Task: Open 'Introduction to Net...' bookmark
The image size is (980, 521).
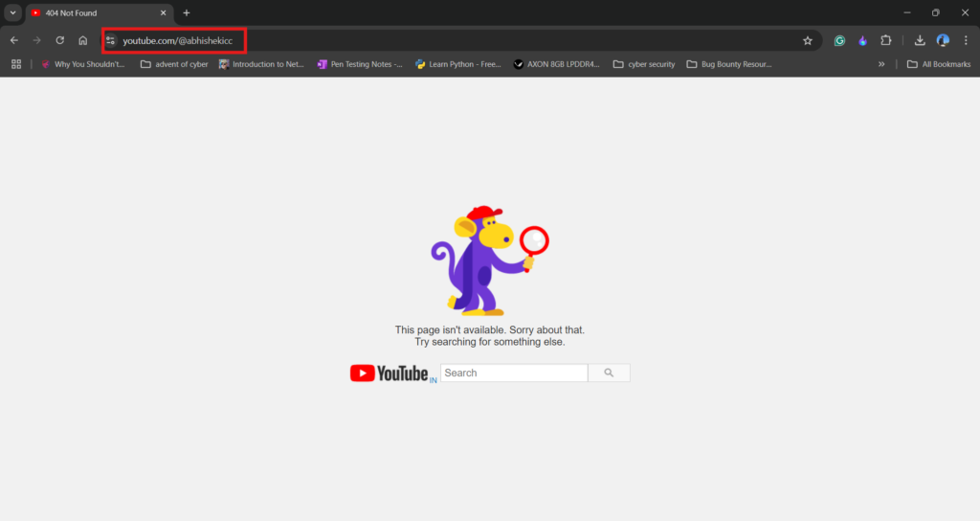Action: click(261, 64)
